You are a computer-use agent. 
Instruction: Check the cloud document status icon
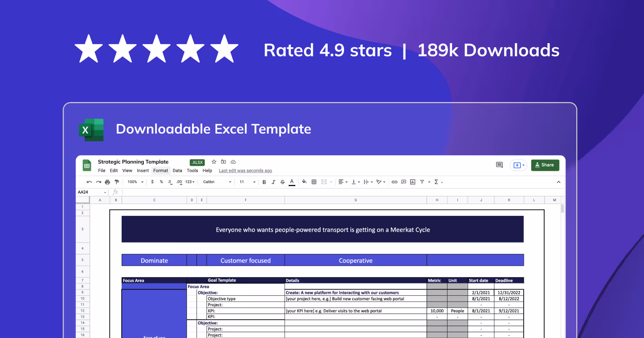click(x=233, y=162)
